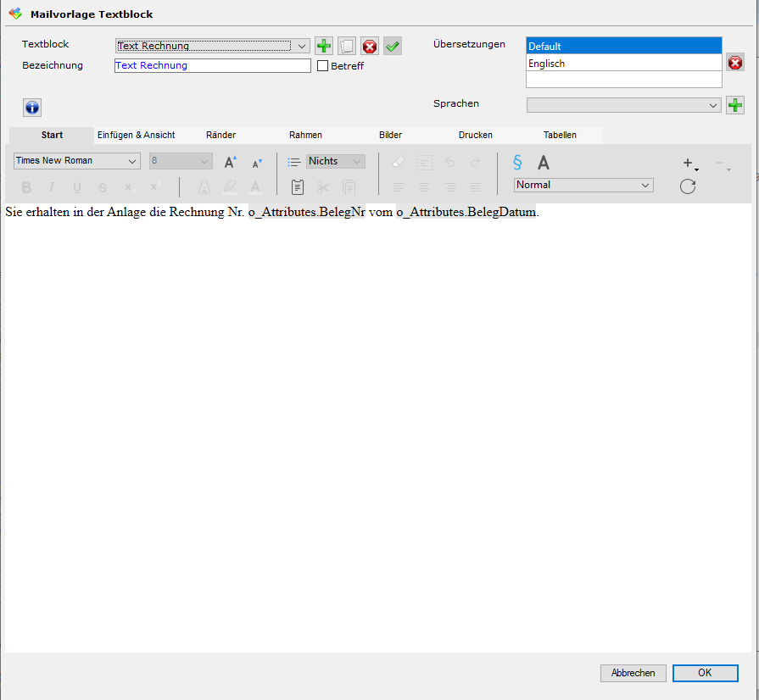759x700 pixels.
Task: Click the blue paragraph § icon
Action: (x=517, y=162)
